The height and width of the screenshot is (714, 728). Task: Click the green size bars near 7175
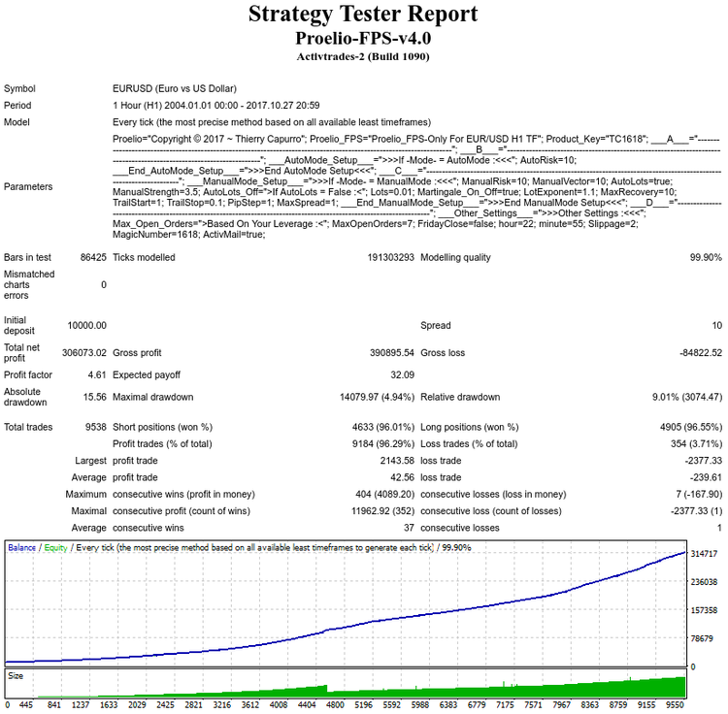pyautogui.click(x=505, y=691)
